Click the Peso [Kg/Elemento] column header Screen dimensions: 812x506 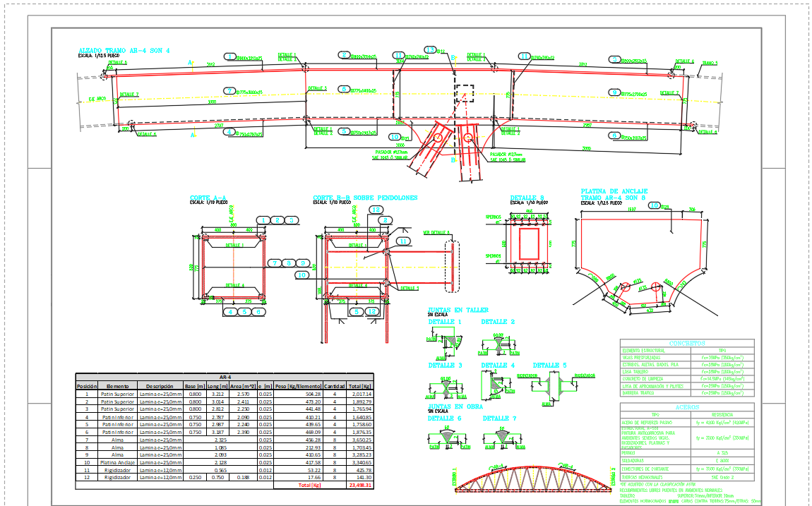point(298,386)
